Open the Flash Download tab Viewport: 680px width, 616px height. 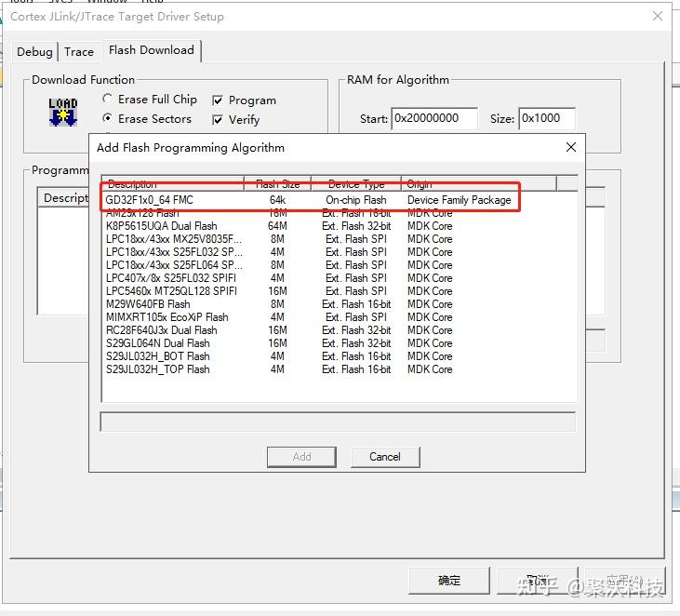pyautogui.click(x=152, y=50)
